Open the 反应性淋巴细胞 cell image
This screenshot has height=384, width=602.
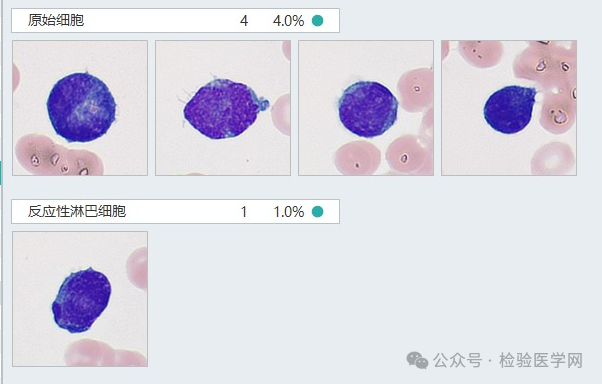click(80, 299)
